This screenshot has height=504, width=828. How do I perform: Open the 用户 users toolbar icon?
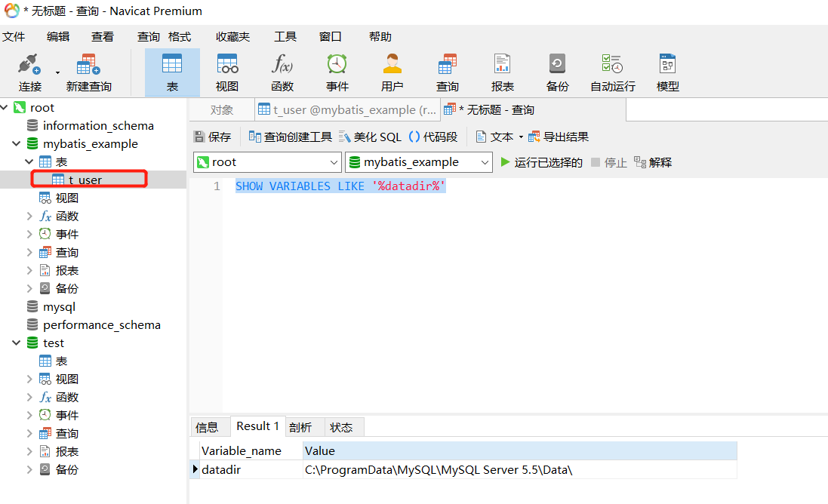click(x=392, y=72)
